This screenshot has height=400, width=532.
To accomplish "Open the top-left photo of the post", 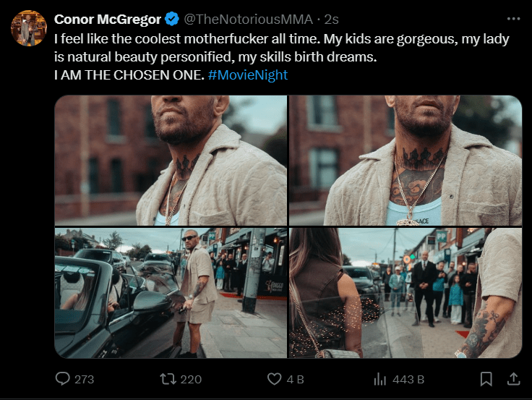I will pyautogui.click(x=171, y=161).
